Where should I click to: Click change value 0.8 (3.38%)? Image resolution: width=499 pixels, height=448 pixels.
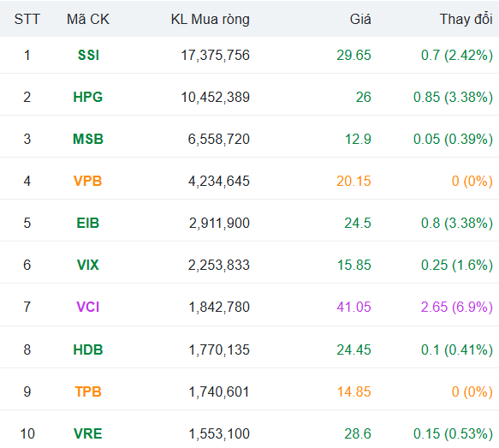click(x=457, y=223)
